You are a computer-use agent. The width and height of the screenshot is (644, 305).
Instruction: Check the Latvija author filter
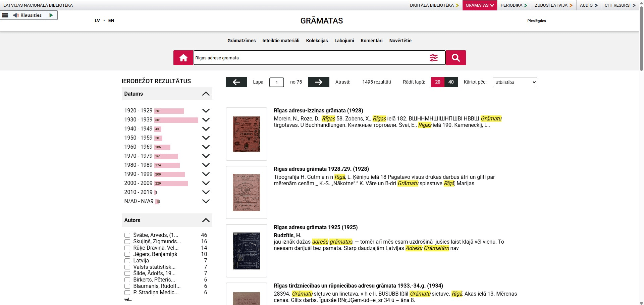tap(127, 261)
